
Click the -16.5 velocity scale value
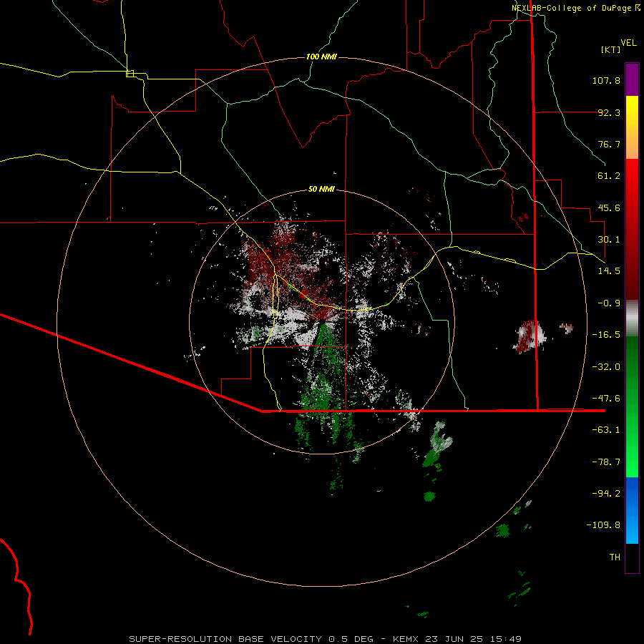[606, 335]
